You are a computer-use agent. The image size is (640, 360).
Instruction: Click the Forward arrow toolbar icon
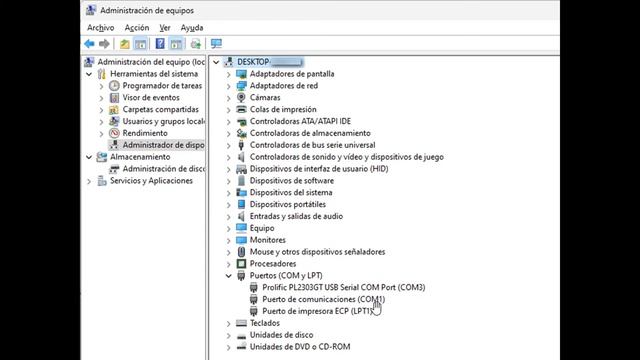(104, 44)
